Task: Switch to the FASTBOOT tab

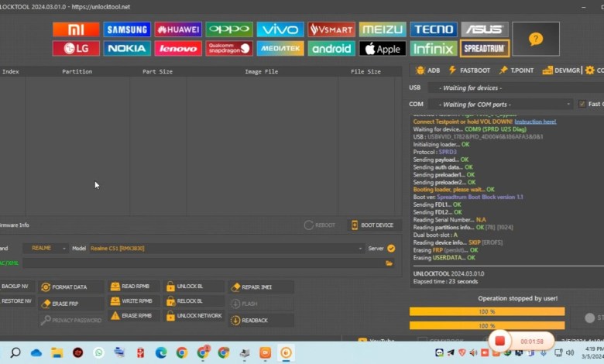Action: pyautogui.click(x=469, y=70)
